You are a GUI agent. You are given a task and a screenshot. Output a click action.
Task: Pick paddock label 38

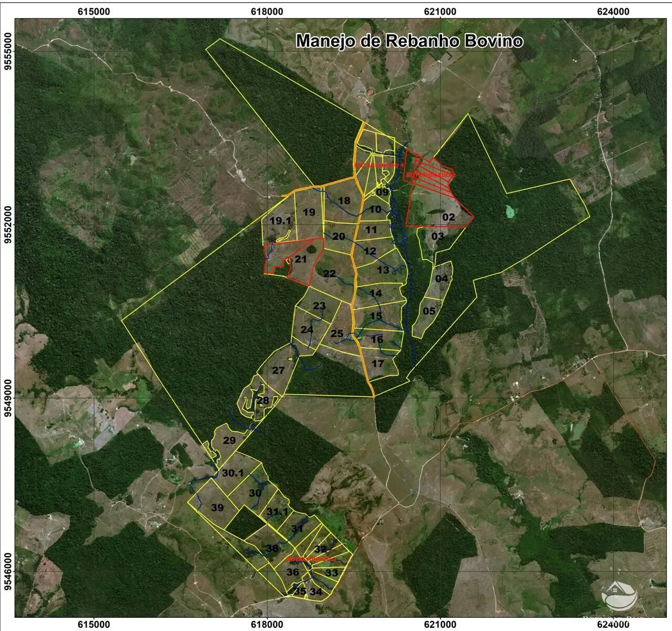[272, 549]
